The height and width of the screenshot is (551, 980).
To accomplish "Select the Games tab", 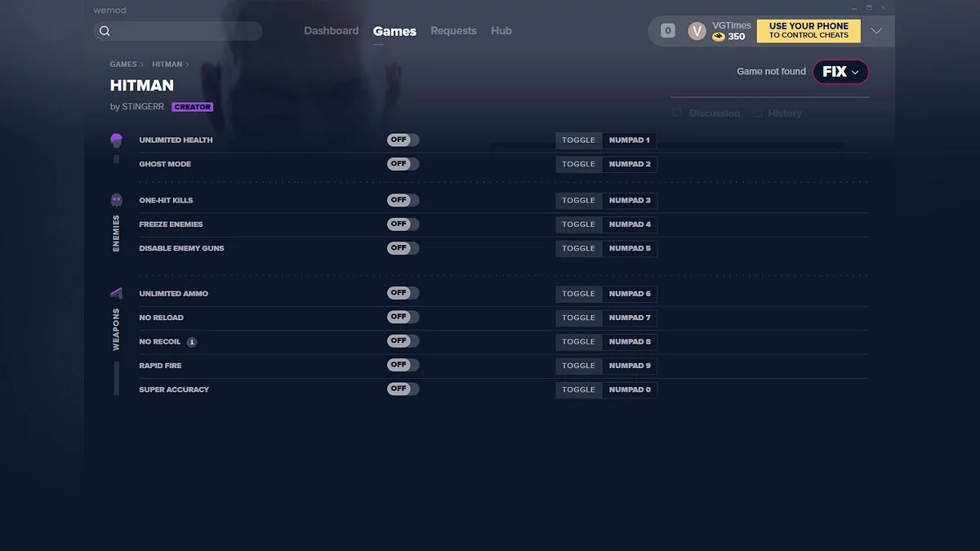I will [394, 31].
